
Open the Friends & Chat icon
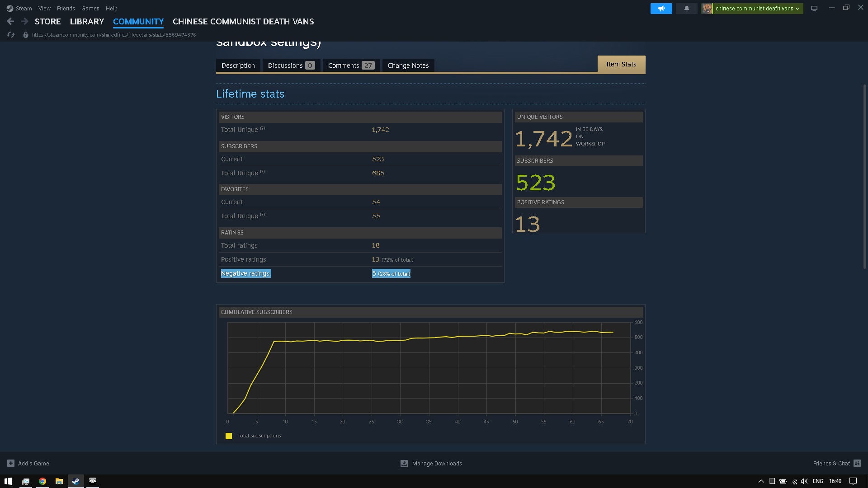coord(857,463)
